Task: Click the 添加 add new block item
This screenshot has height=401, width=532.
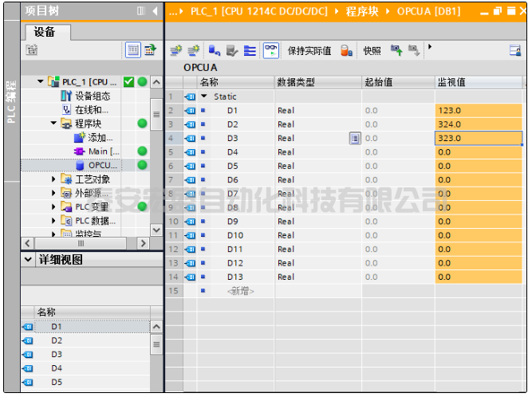Action: 99,138
